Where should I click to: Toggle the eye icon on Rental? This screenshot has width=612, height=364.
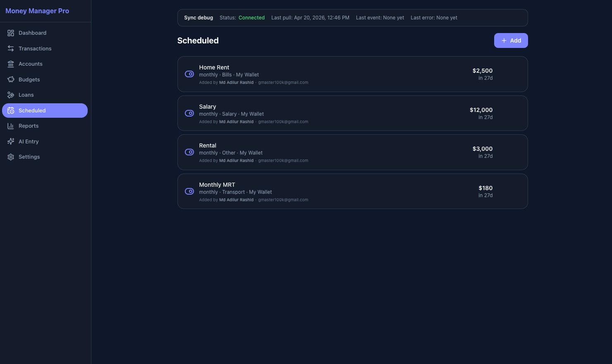coord(189,152)
